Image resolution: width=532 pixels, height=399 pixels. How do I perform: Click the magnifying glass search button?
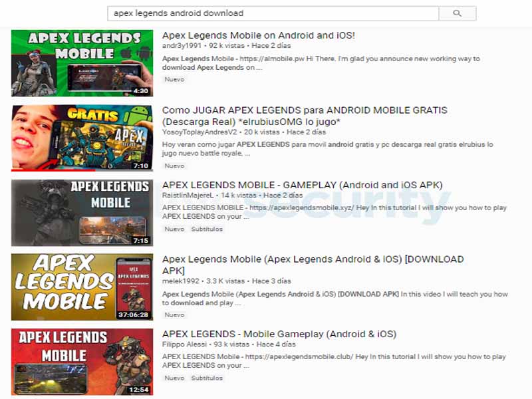point(458,13)
